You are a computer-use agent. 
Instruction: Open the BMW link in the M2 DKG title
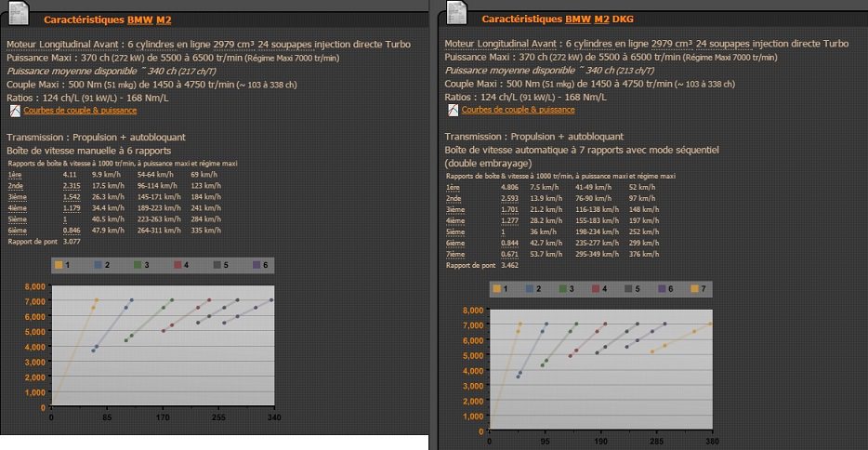[x=578, y=19]
